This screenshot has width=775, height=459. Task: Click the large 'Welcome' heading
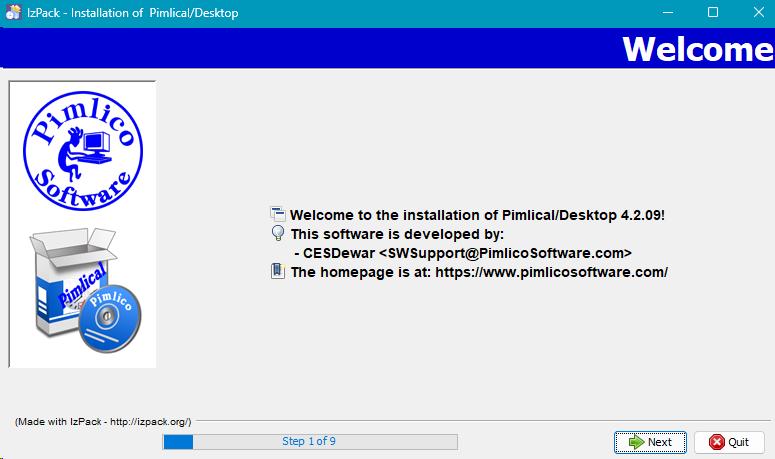coord(698,49)
